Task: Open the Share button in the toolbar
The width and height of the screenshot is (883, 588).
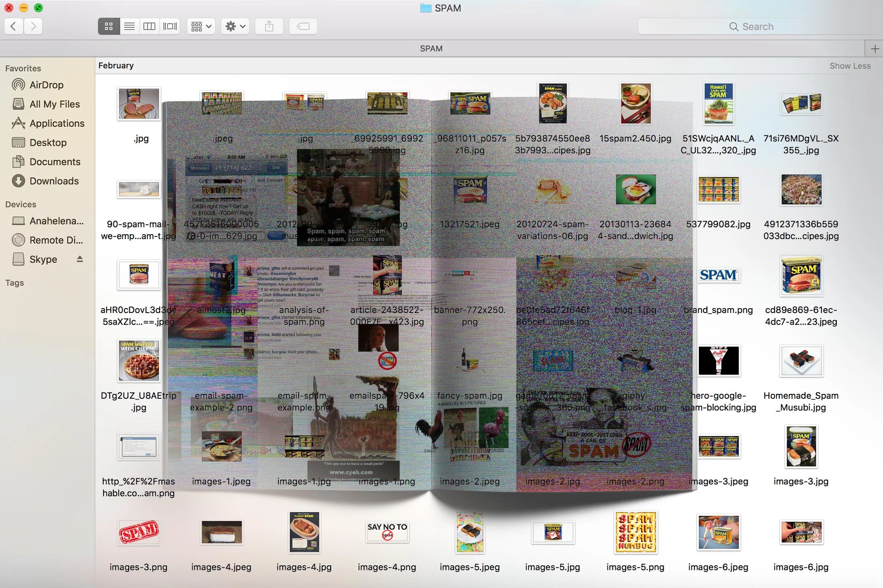Action: coord(269,26)
